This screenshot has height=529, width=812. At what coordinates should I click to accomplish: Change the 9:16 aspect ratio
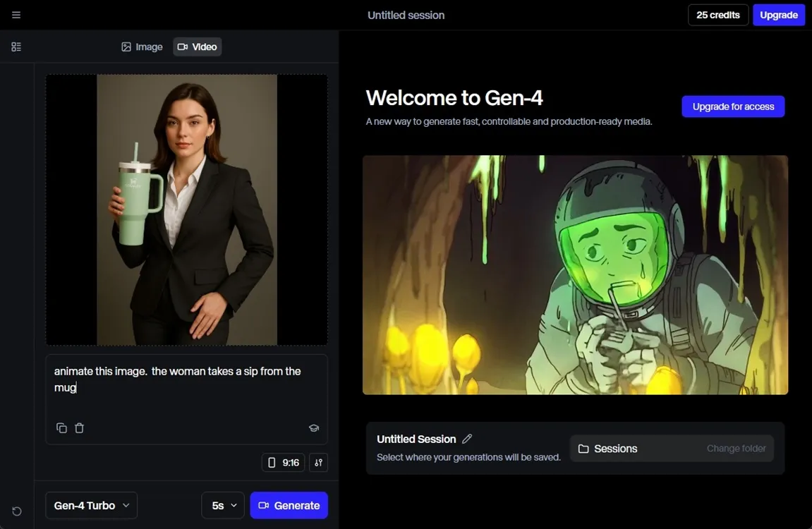tap(283, 462)
